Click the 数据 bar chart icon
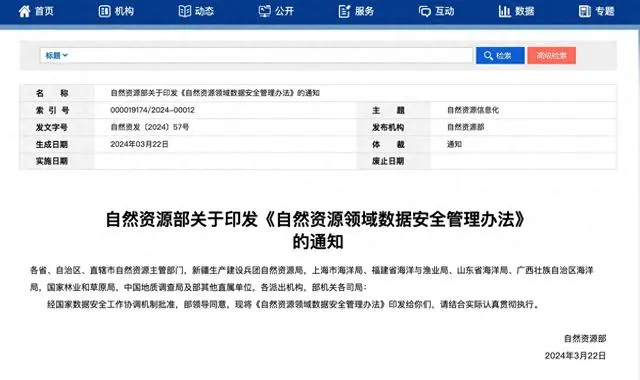 [x=504, y=11]
